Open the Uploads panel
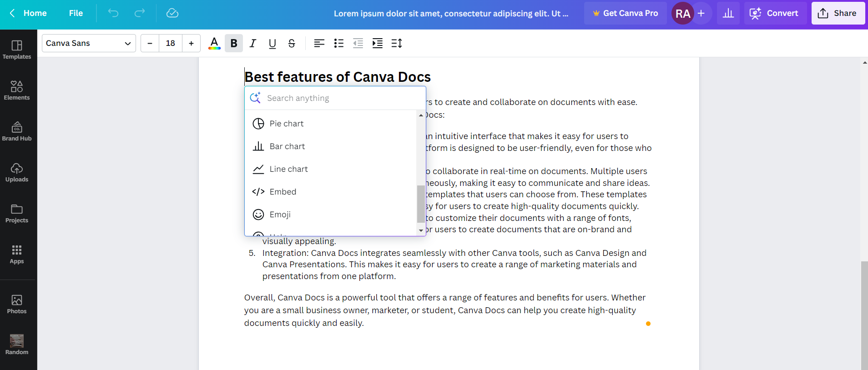The width and height of the screenshot is (868, 370). tap(17, 173)
